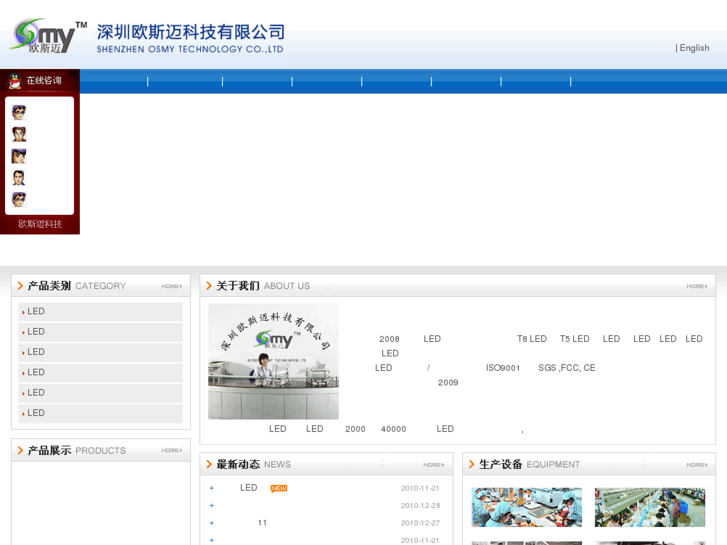Click the '2000' figure in About Us
The image size is (727, 545).
tap(355, 429)
